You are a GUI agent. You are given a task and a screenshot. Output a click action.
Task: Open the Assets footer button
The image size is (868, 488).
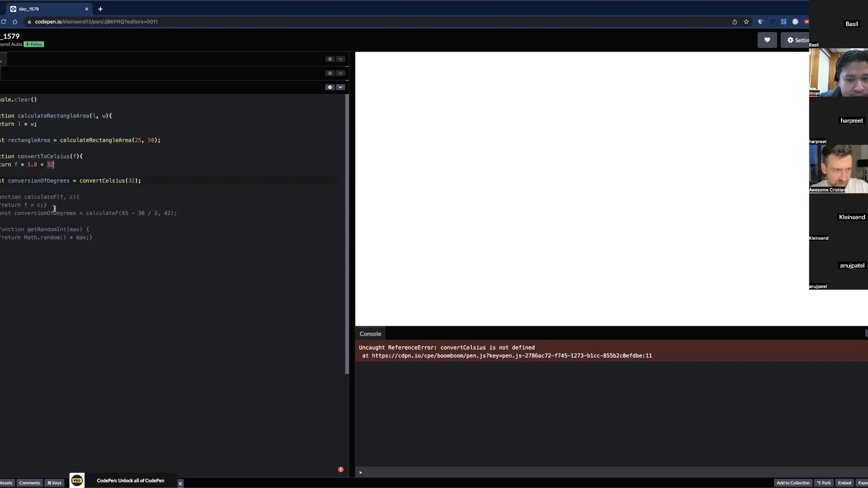click(x=6, y=483)
